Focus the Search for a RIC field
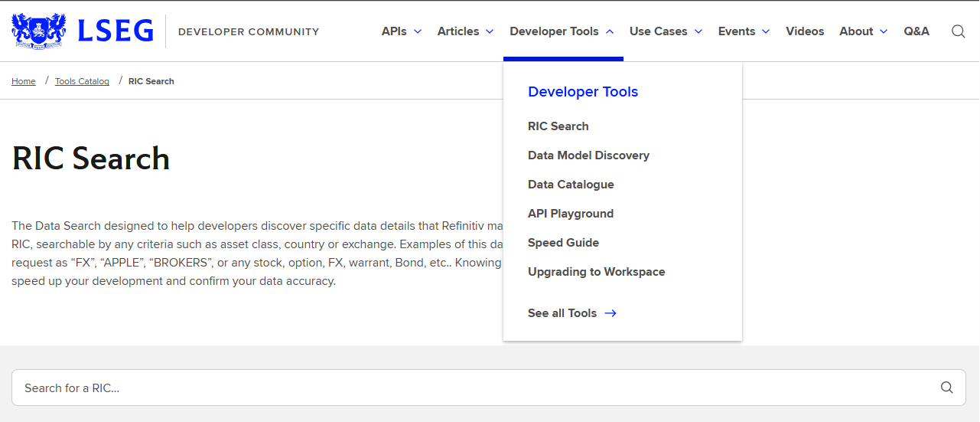 click(x=489, y=388)
